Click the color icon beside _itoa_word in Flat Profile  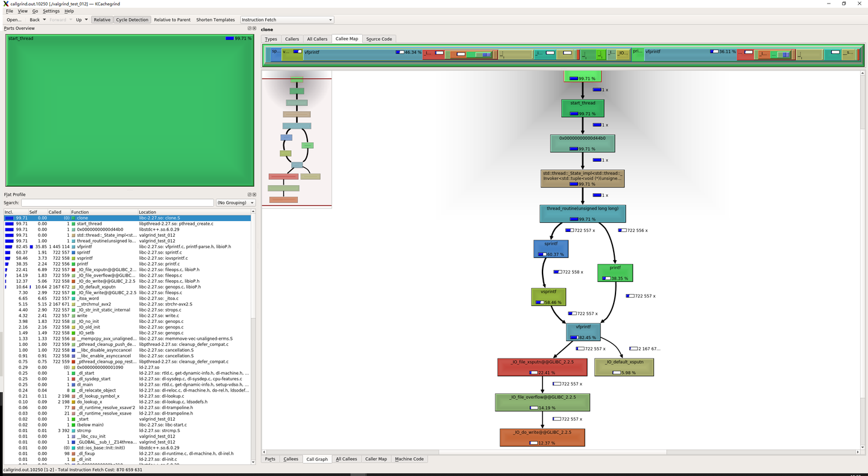pyautogui.click(x=74, y=298)
